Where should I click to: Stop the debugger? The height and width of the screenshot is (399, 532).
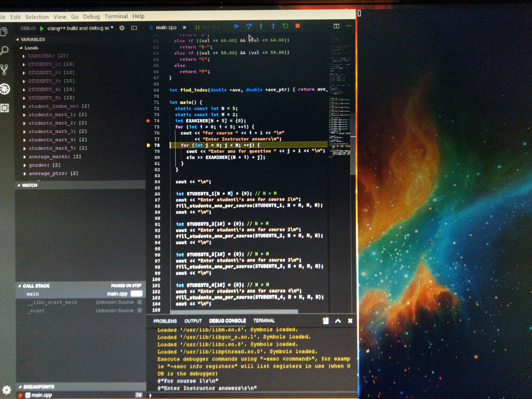pos(298,26)
